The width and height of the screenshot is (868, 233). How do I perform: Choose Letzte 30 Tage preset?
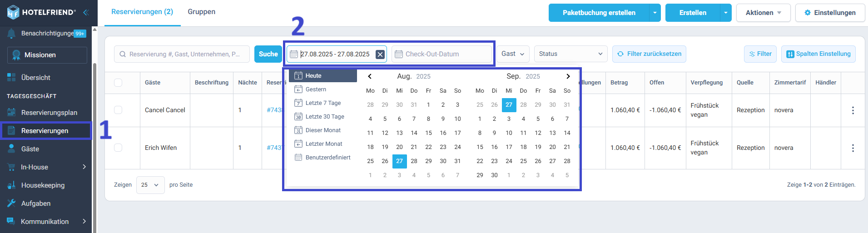click(x=323, y=117)
